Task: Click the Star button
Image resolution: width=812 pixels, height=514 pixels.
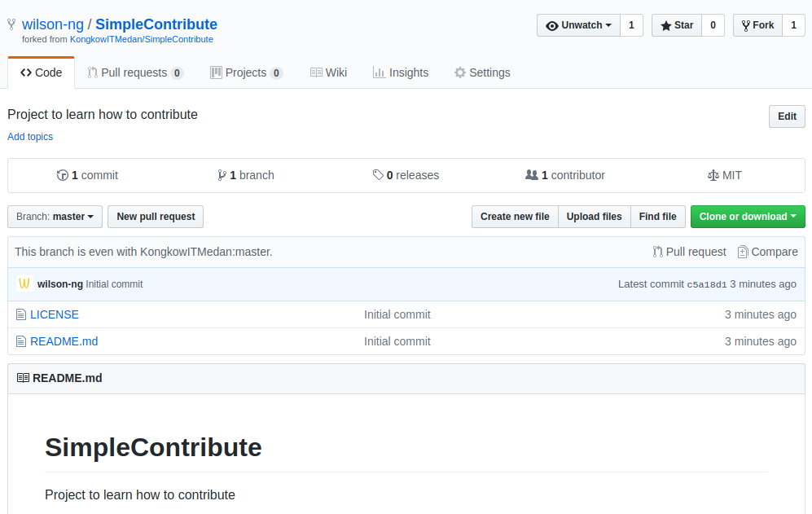Action: (x=676, y=25)
